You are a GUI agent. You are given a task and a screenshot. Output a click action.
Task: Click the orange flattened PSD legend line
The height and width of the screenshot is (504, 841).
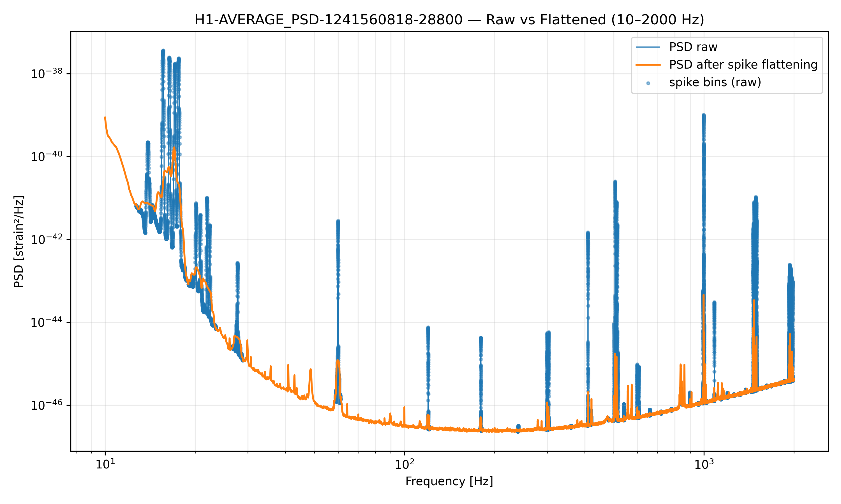[x=648, y=64]
